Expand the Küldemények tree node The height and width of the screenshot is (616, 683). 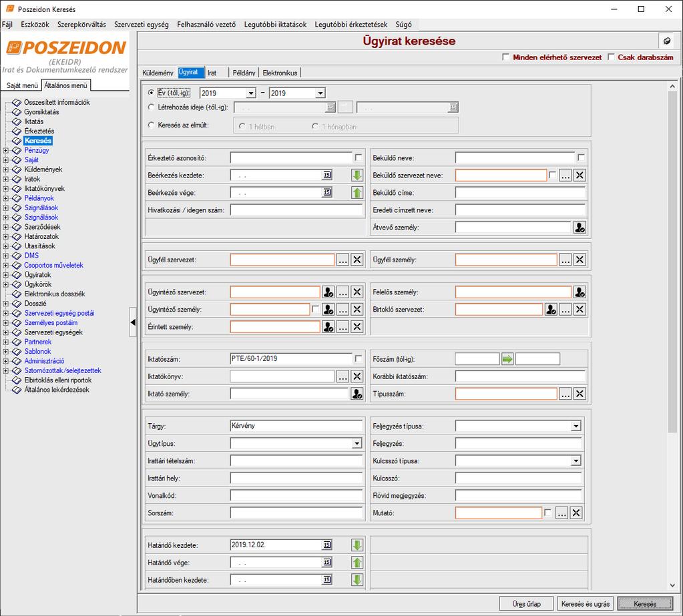[5, 170]
